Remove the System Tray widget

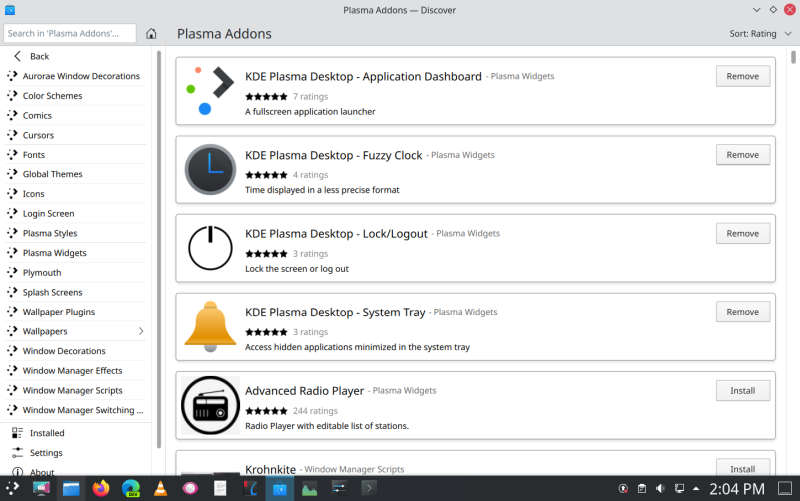[x=742, y=312]
